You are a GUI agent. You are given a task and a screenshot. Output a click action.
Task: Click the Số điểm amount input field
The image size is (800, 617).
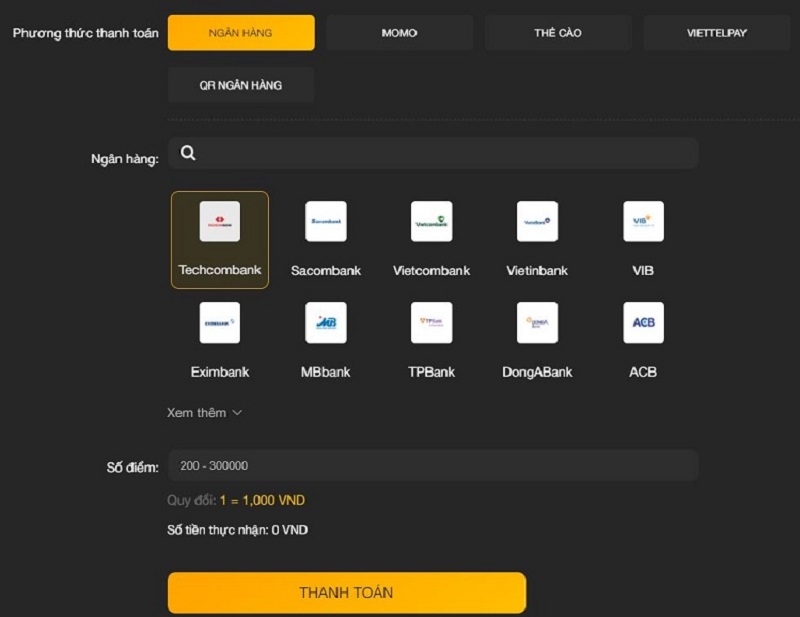pyautogui.click(x=432, y=466)
